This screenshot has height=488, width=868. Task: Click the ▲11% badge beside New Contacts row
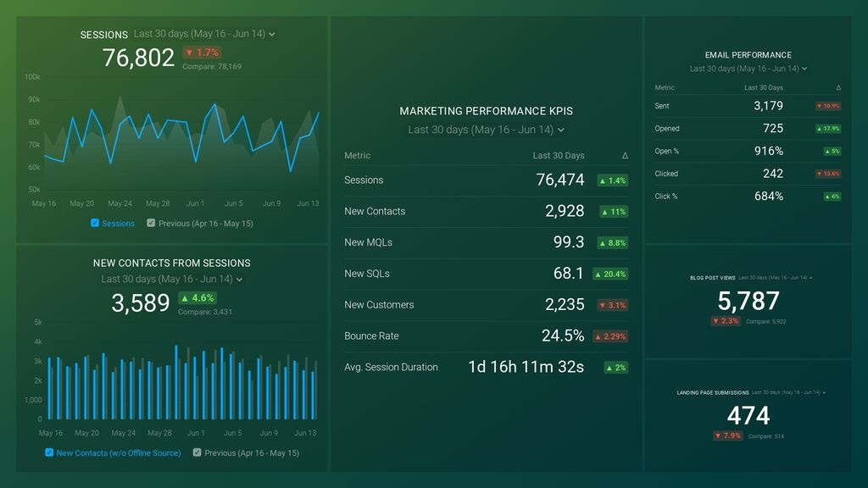point(612,212)
